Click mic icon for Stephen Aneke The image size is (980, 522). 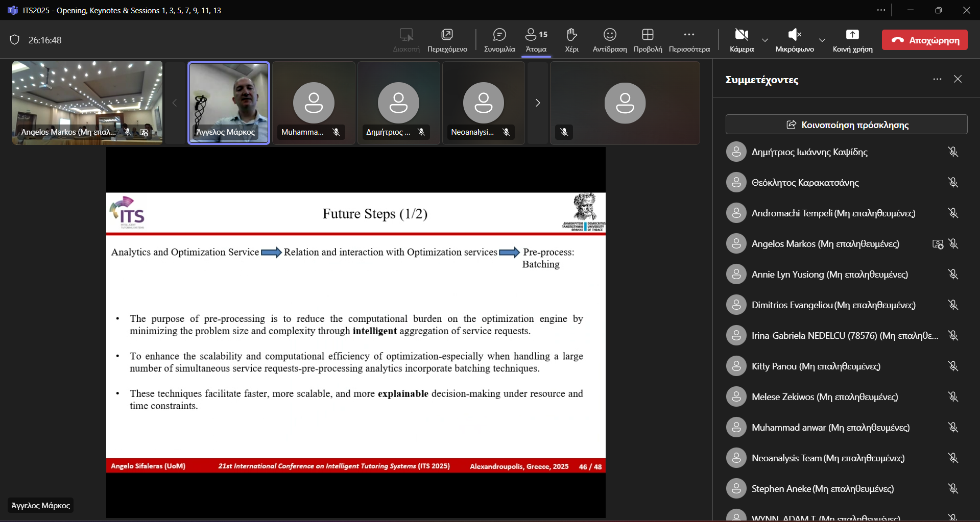point(953,488)
